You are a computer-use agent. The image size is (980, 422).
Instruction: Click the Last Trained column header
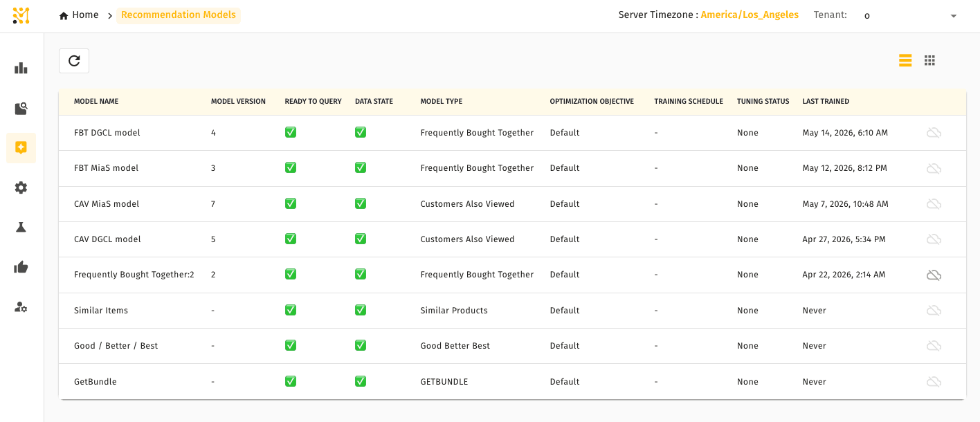pos(826,102)
